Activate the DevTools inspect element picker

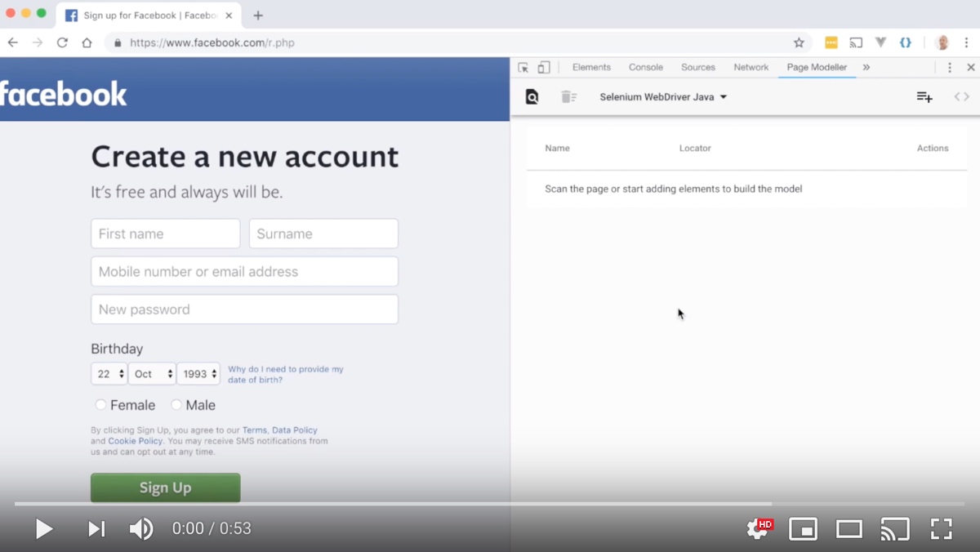pos(523,68)
